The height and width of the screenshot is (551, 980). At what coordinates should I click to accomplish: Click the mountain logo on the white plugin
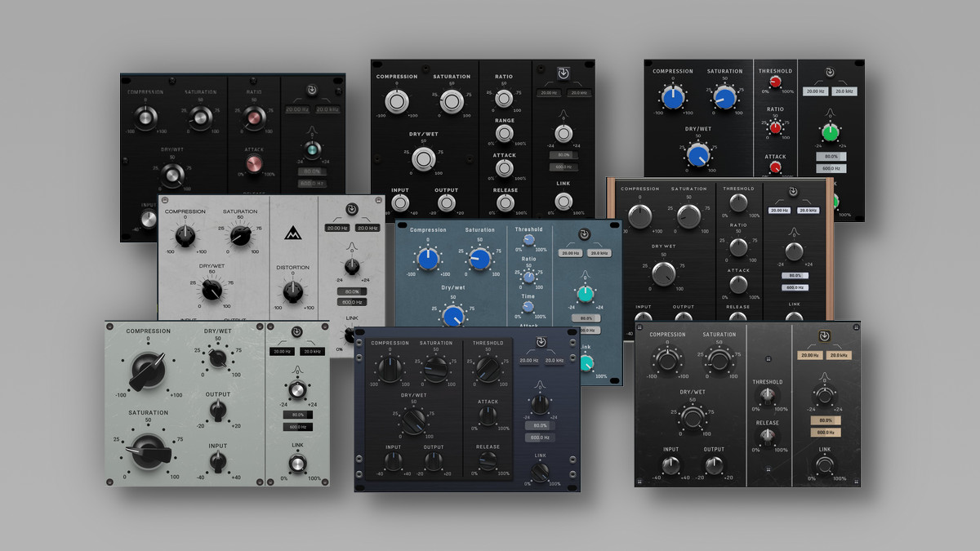point(292,235)
